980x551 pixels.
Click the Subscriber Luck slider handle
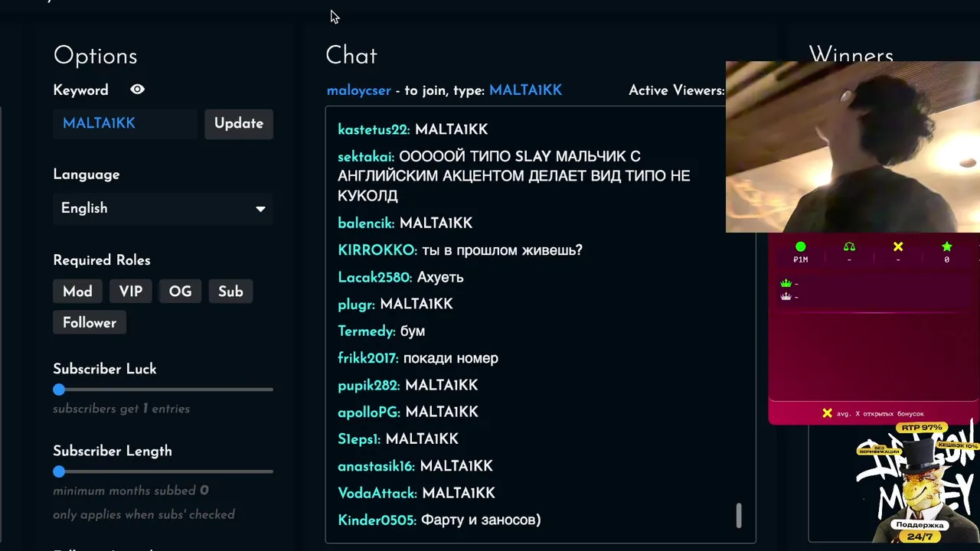point(59,390)
